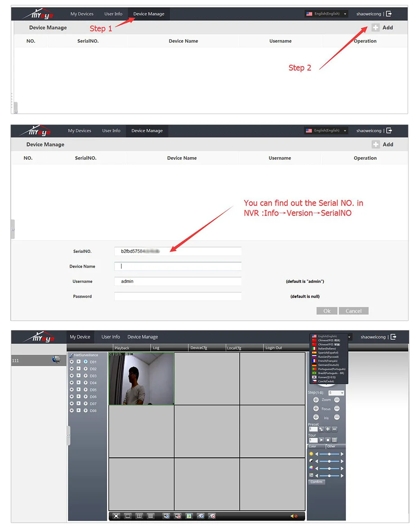Viewport: 418px width, 532px height.
Task: Select German(Deutsch) in language list
Action: (328, 365)
